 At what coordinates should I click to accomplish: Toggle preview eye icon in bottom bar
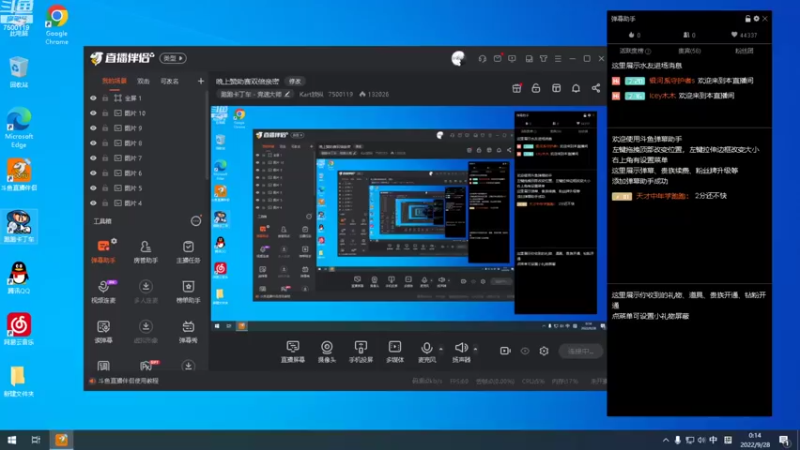525,351
